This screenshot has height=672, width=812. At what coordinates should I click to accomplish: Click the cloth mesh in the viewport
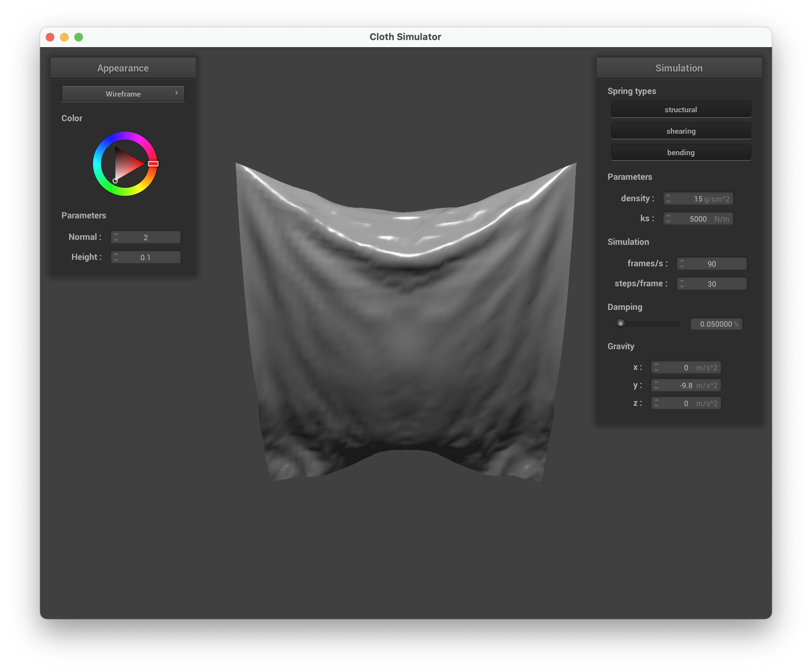(406, 328)
